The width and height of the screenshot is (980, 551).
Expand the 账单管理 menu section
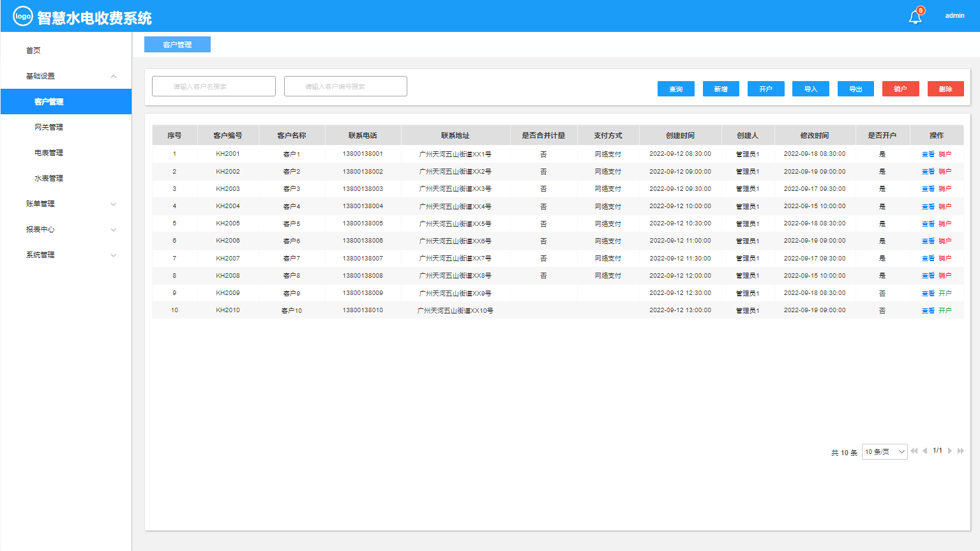point(114,204)
